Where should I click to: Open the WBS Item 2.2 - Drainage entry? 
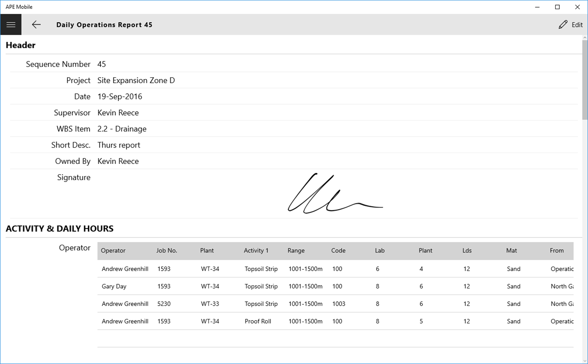point(122,129)
